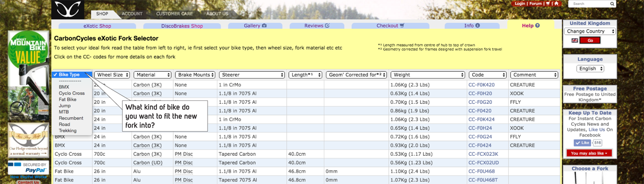Click the UK flag icon
This screenshot has height=184, width=644.
[575, 41]
